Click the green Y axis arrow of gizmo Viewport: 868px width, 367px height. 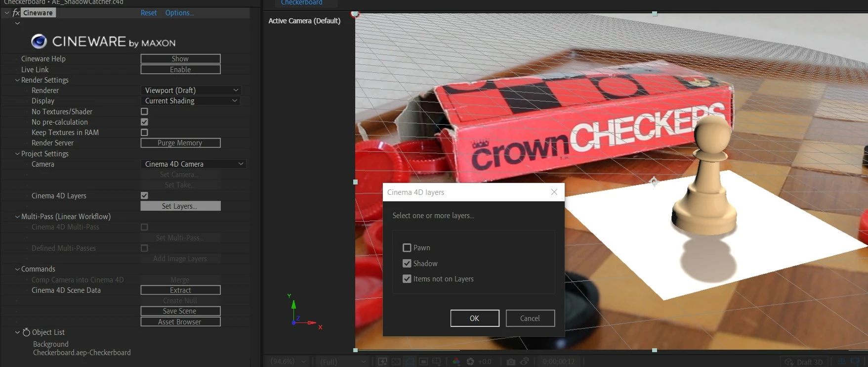pyautogui.click(x=293, y=305)
